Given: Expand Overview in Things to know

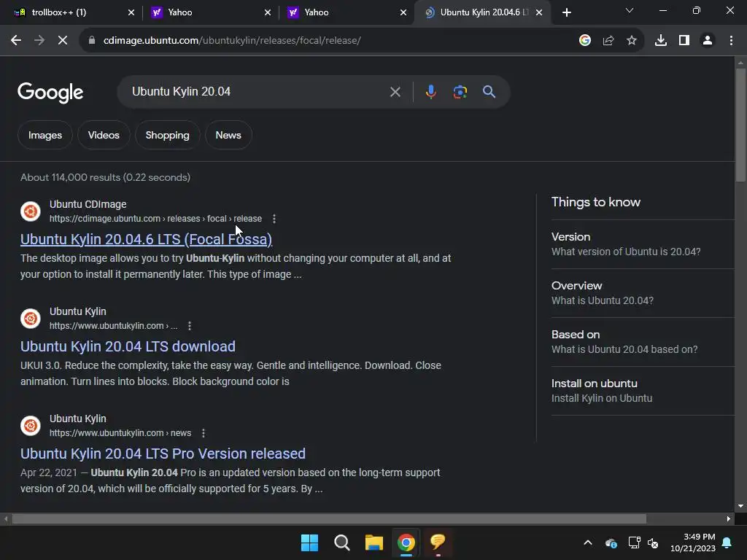Looking at the screenshot, I should [x=643, y=293].
